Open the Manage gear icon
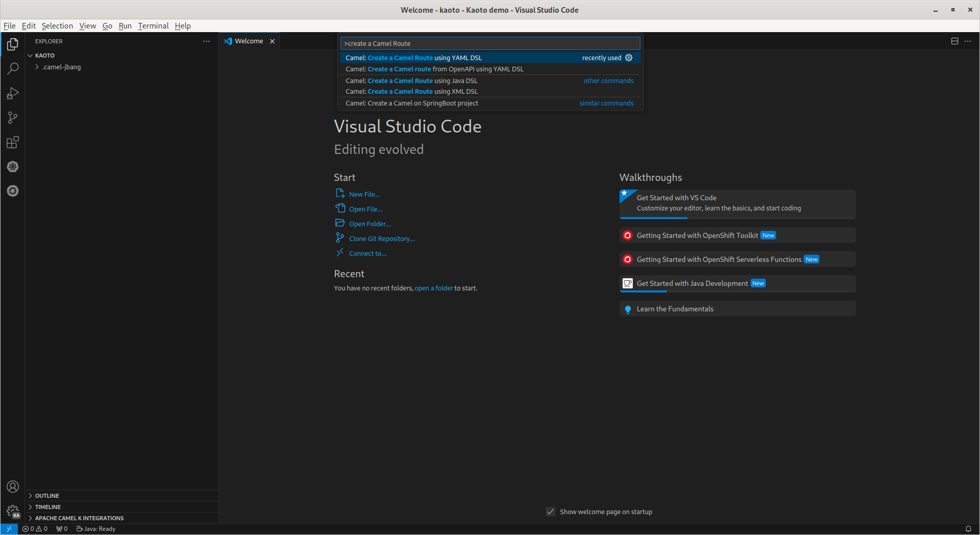980x535 pixels. click(x=13, y=511)
